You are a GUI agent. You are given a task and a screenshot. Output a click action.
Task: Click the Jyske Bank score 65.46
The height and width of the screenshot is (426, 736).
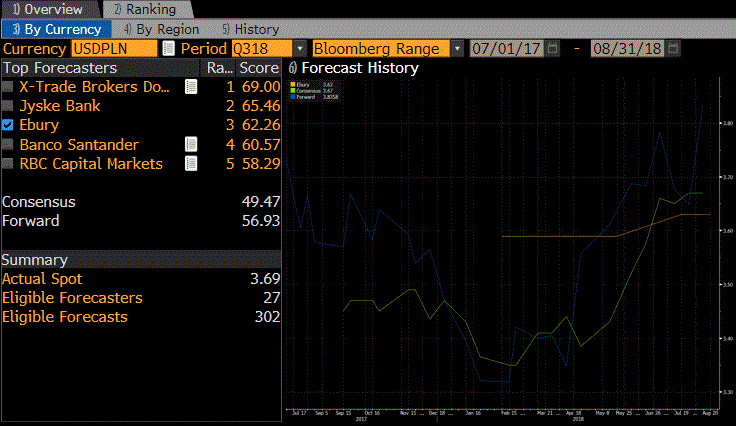pyautogui.click(x=261, y=106)
